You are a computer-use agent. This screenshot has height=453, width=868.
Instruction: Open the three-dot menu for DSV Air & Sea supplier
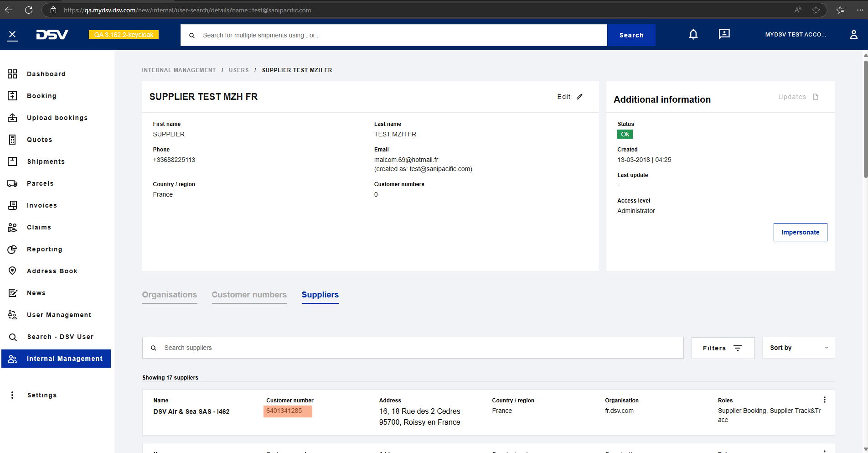(x=824, y=400)
